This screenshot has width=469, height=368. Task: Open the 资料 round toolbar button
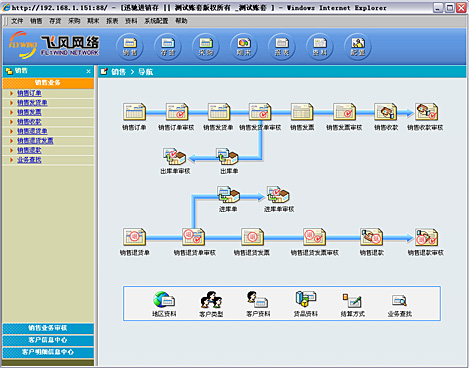click(x=320, y=47)
